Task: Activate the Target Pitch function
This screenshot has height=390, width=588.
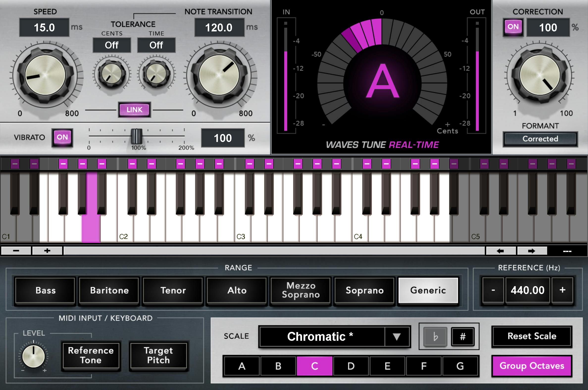Action: pos(158,356)
